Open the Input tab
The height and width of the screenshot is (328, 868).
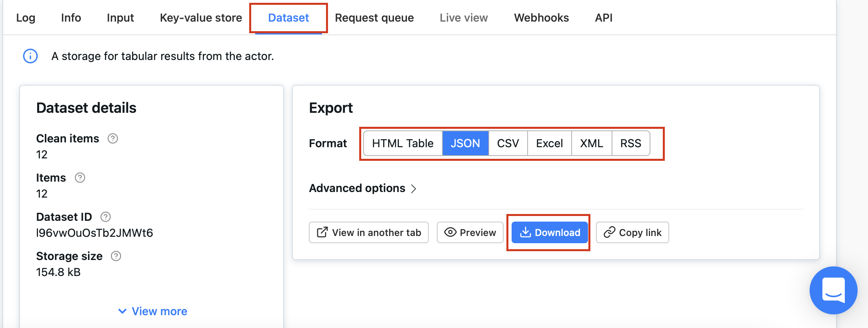click(x=120, y=18)
